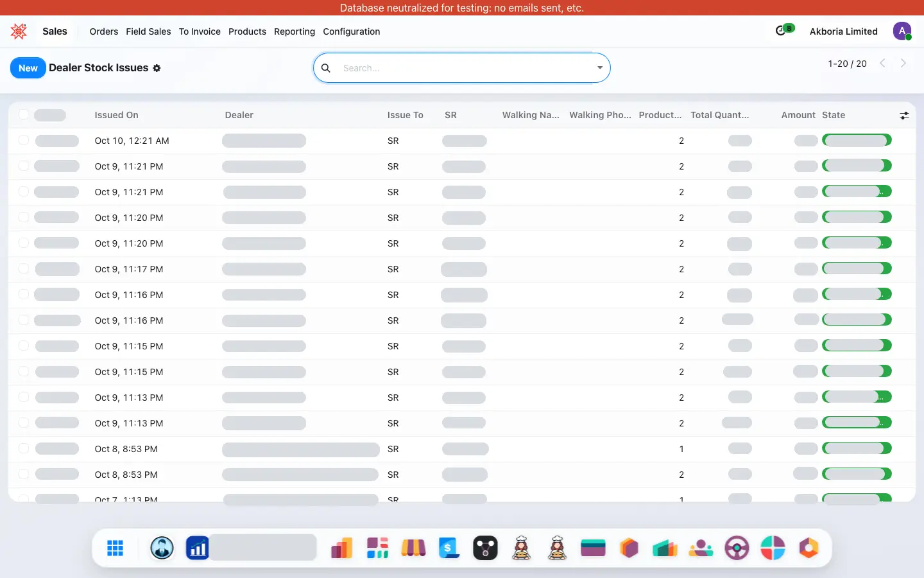Click the Sales app title
The image size is (924, 578).
tap(55, 31)
